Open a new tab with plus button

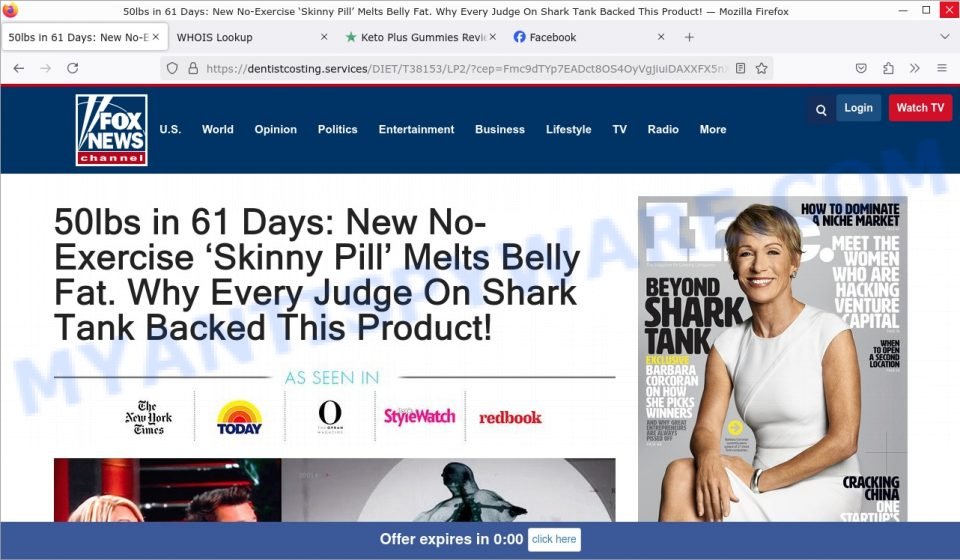coord(689,37)
